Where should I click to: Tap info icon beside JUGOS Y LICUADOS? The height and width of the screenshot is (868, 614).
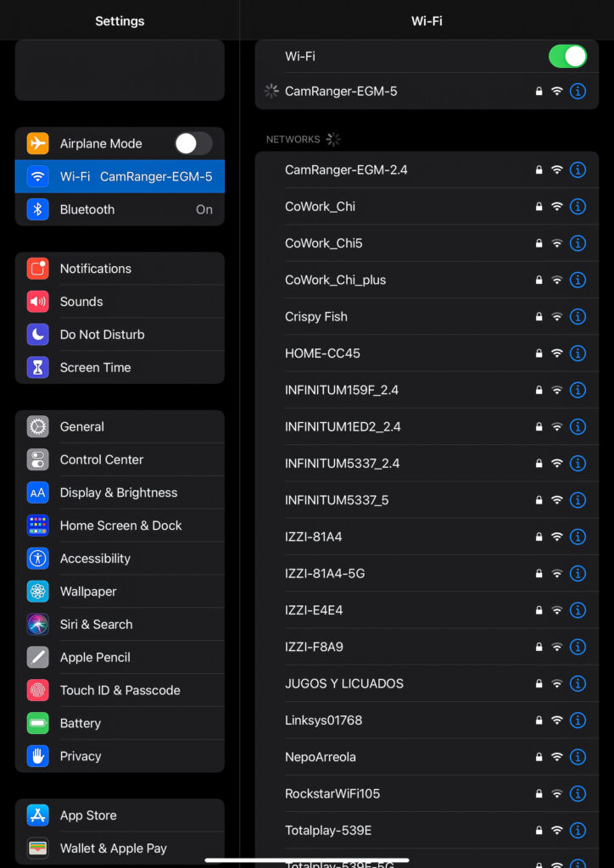[x=578, y=684]
